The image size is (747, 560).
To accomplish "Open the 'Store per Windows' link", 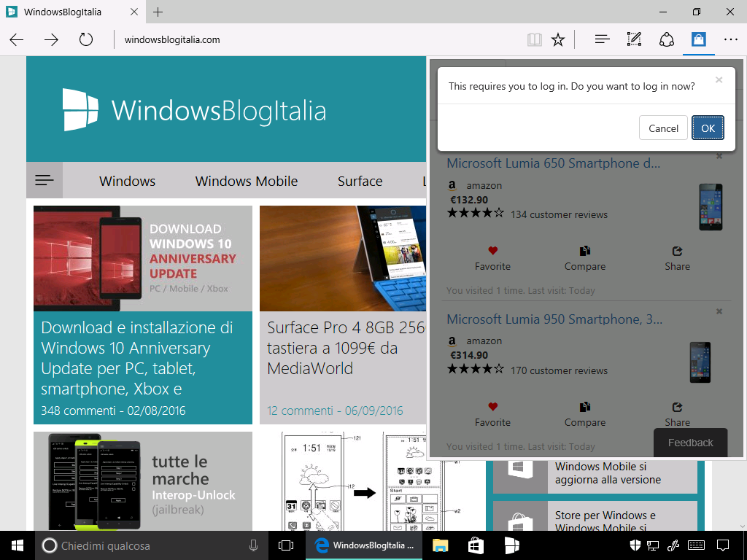I will pos(605,522).
